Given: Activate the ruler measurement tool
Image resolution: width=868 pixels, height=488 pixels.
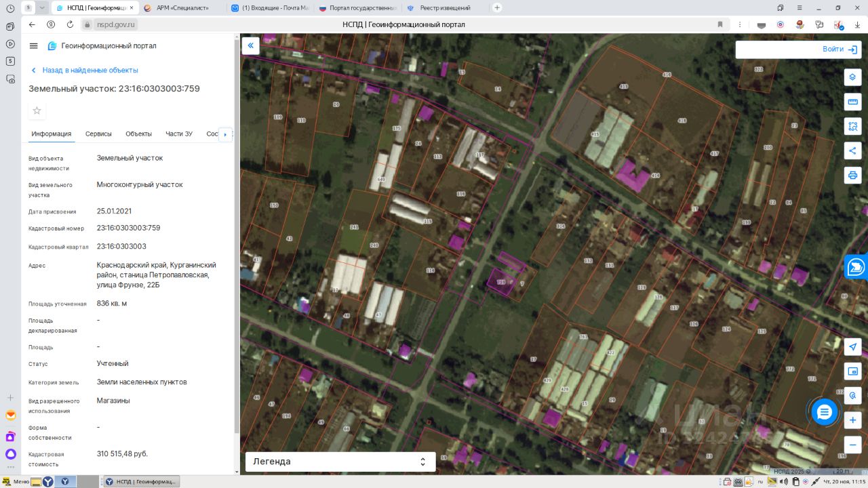Looking at the screenshot, I should [852, 102].
